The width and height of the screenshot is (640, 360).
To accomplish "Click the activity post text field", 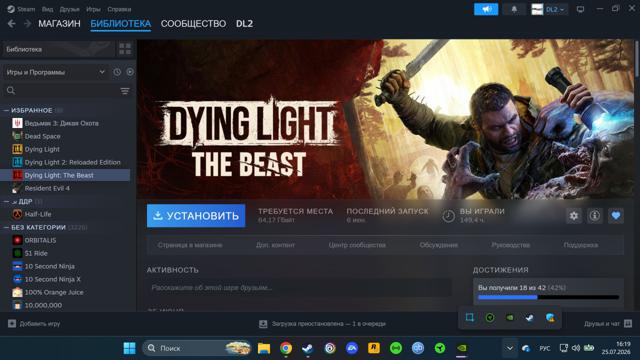I will tap(299, 287).
